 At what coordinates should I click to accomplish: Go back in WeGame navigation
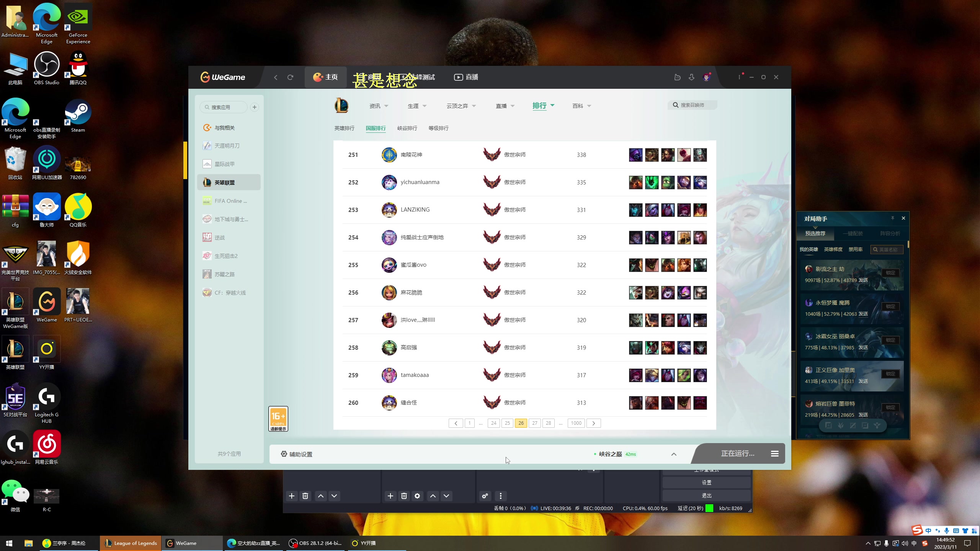point(276,77)
